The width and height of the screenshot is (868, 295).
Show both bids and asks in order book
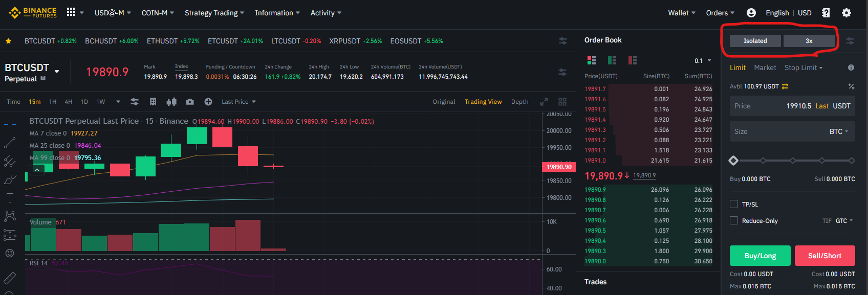[592, 60]
